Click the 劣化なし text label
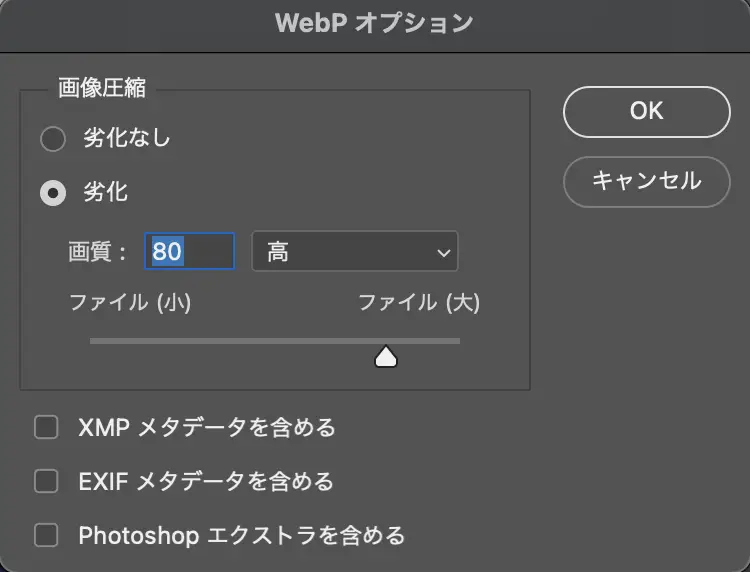Screen dimensions: 750x572 pyautogui.click(x=126, y=139)
